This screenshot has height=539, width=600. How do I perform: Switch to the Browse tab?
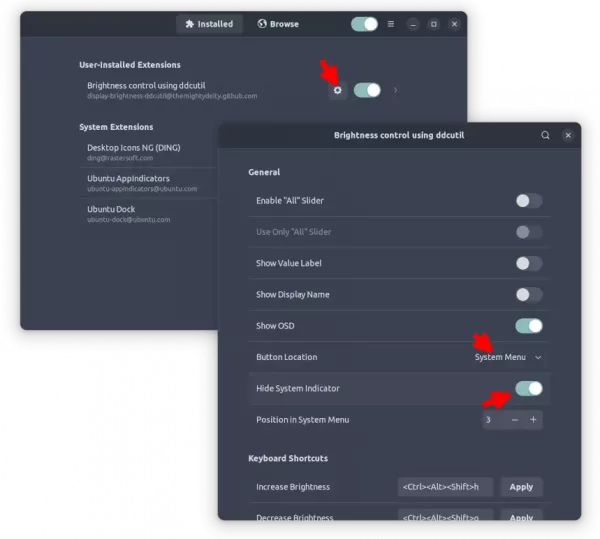click(278, 24)
